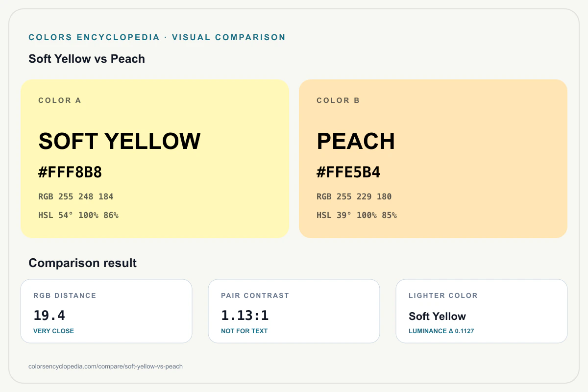Viewport: 588px width, 392px height.
Task: Click the Luminance Δ 0.1127 label
Action: (441, 331)
